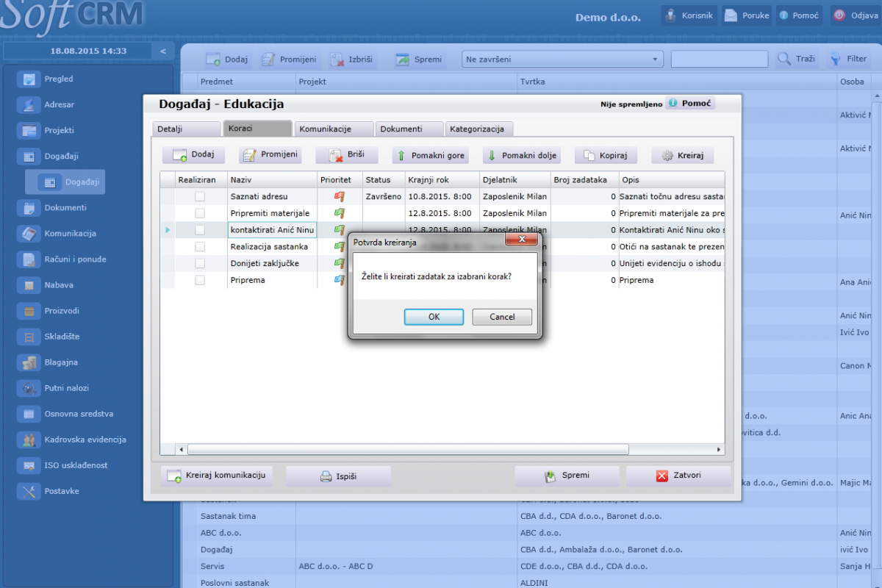Switch to the Detalji tab

pos(186,129)
